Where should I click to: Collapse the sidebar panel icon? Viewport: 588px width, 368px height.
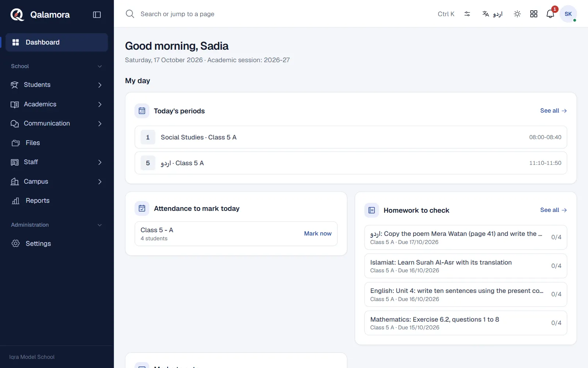[97, 15]
